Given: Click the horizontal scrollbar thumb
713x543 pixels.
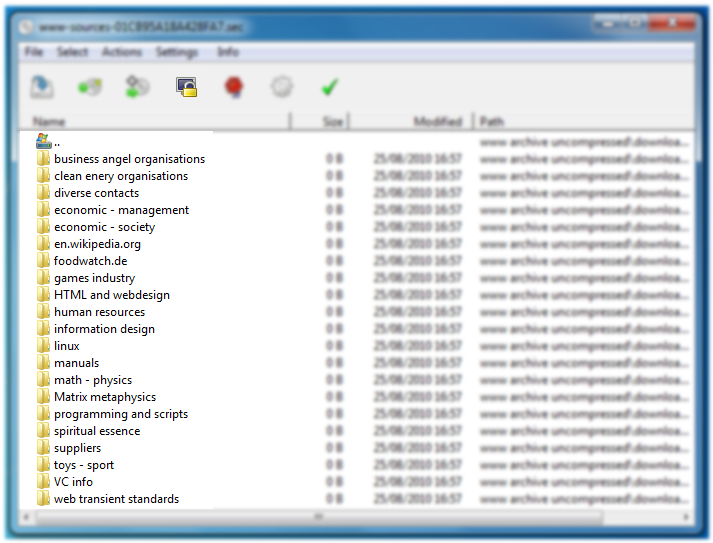Looking at the screenshot, I should 319,517.
